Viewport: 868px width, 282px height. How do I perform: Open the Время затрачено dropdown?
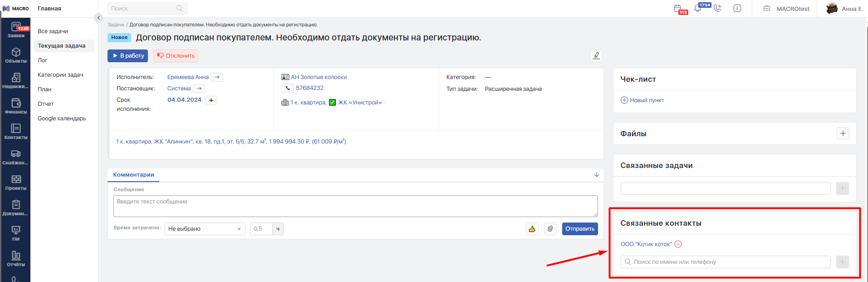(205, 229)
